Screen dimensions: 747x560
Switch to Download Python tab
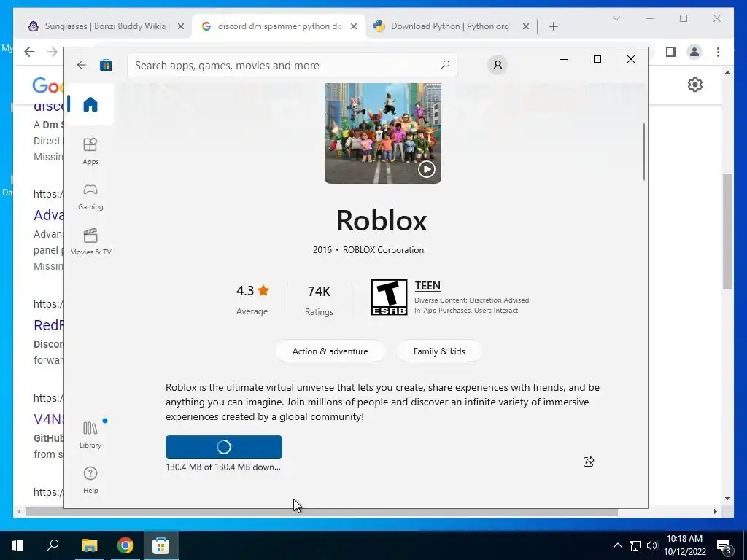click(x=449, y=26)
